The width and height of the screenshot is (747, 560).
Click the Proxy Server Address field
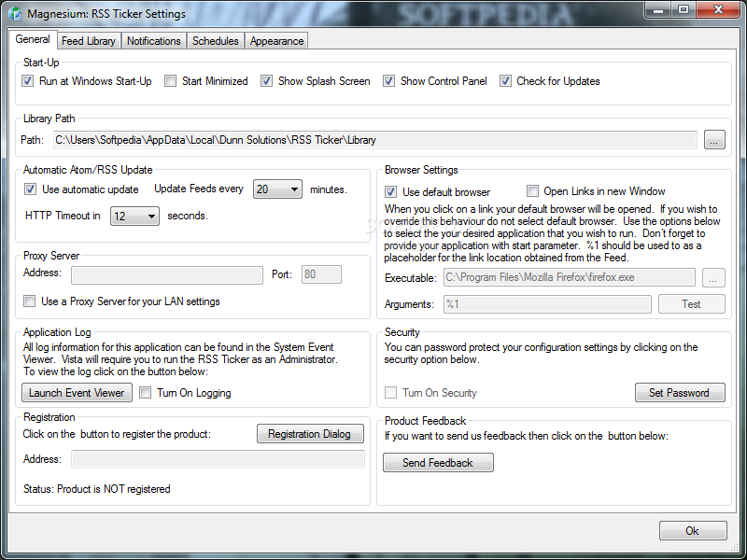click(x=167, y=274)
